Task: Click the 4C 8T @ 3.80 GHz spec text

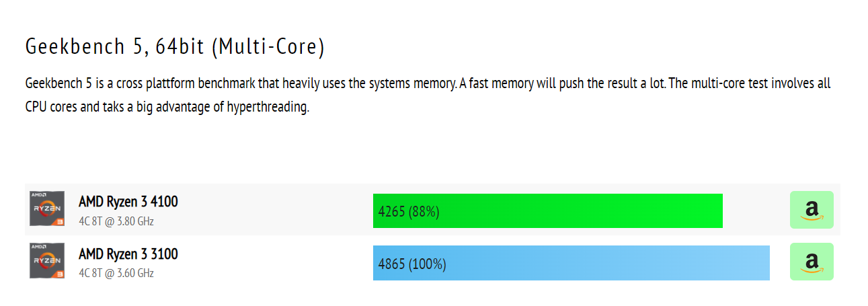Action: [x=116, y=221]
